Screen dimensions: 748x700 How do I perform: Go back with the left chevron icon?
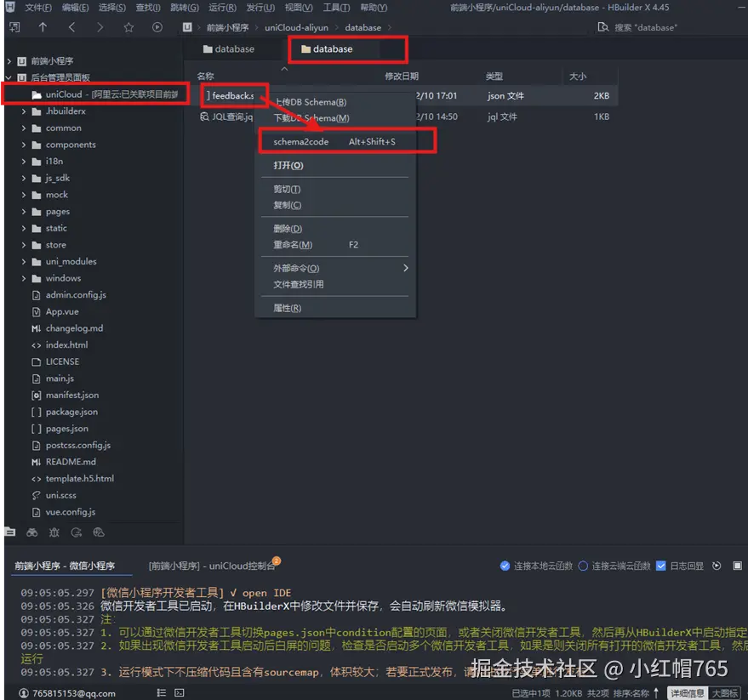coord(71,27)
